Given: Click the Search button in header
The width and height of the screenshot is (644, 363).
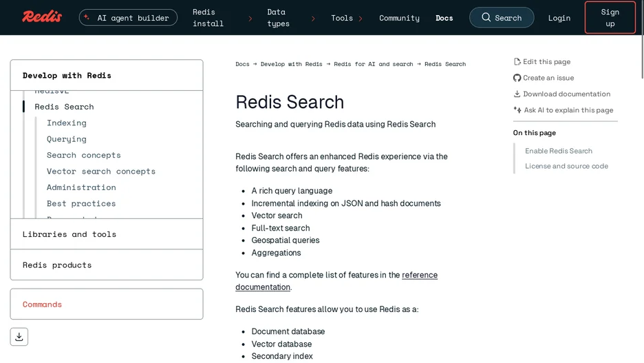Looking at the screenshot, I should tap(502, 18).
